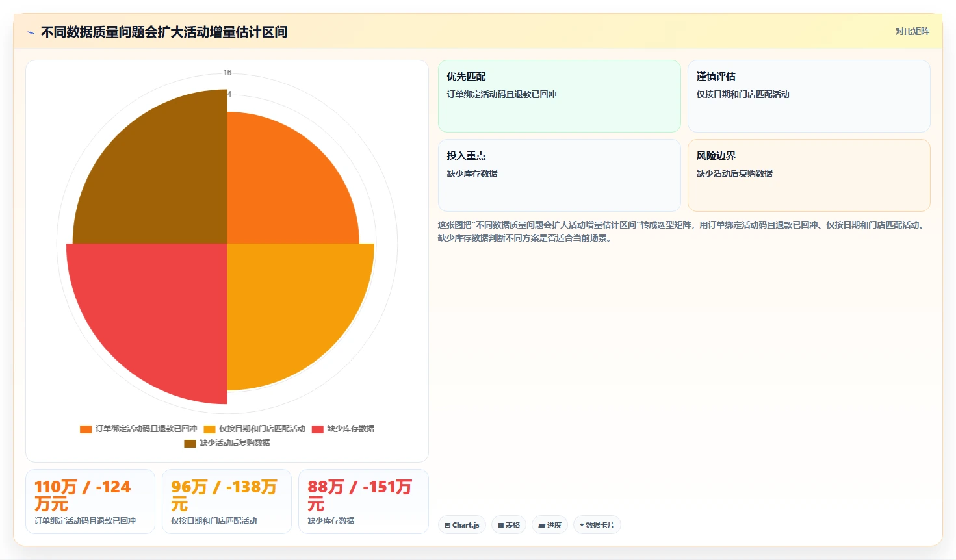Click the 进度 tag chip
The width and height of the screenshot is (956, 560).
550,525
